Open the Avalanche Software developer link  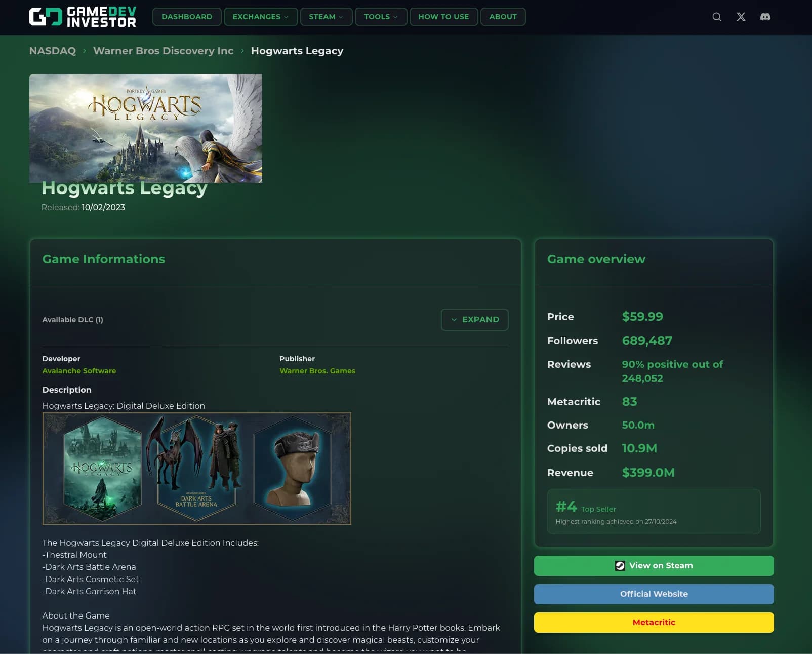(x=79, y=370)
